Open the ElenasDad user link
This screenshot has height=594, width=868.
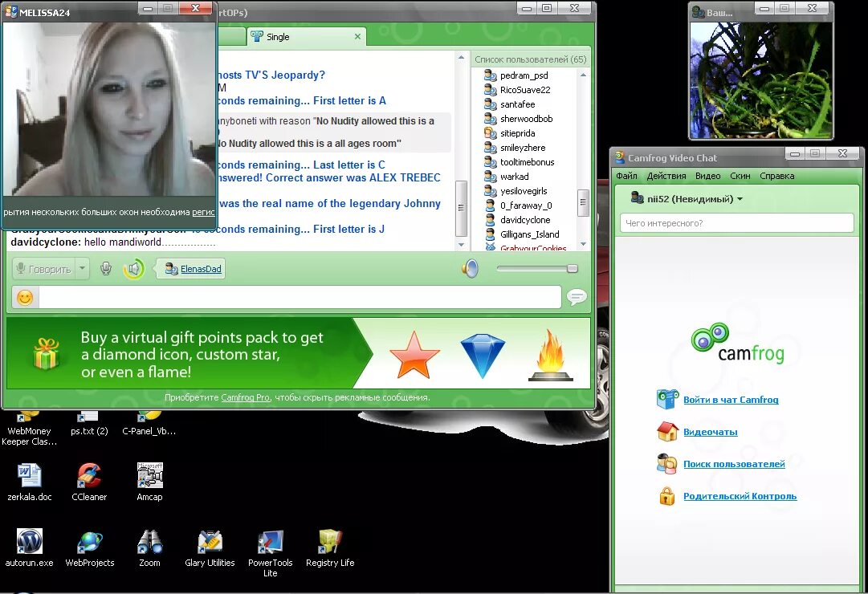point(201,269)
